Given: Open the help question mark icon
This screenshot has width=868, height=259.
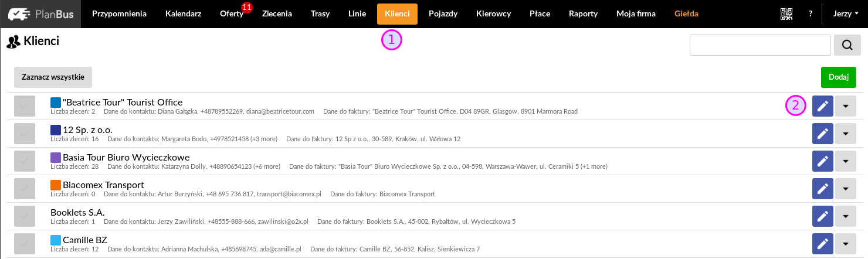Looking at the screenshot, I should pos(811,13).
